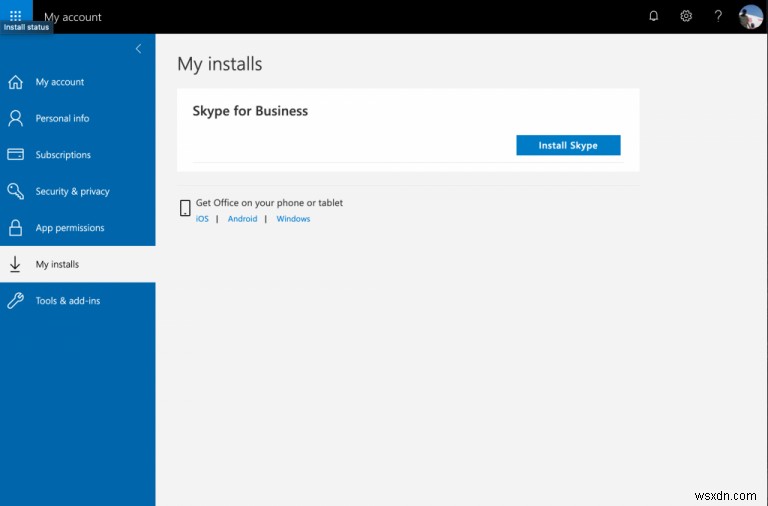This screenshot has width=768, height=506.
Task: Open the user profile avatar
Action: click(x=750, y=17)
